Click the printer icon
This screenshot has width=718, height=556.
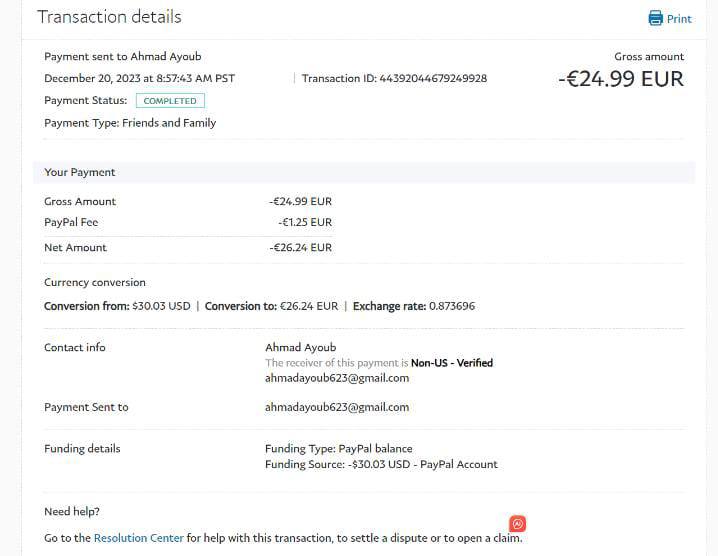pyautogui.click(x=655, y=18)
